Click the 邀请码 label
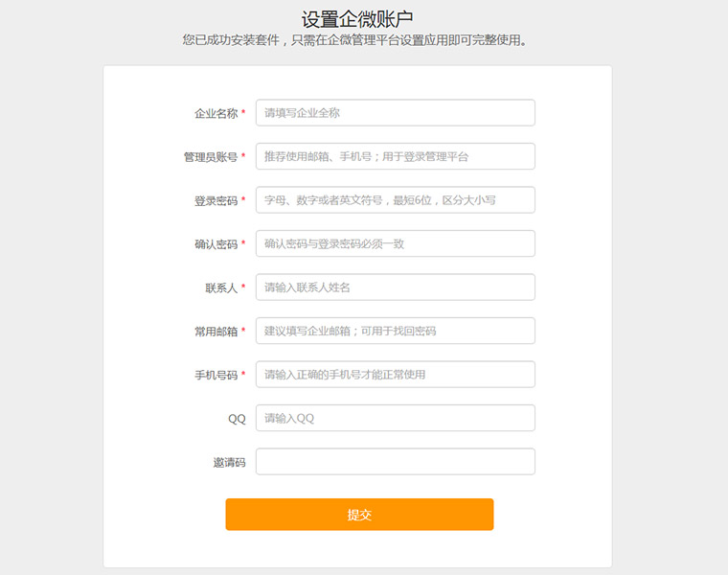728x575 pixels. click(229, 462)
